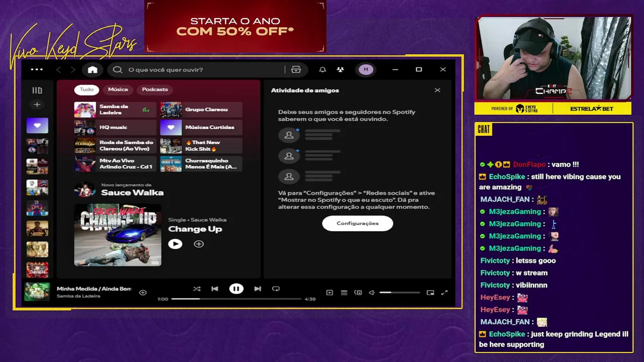Open the 'Grupo Clareou' card
The height and width of the screenshot is (362, 644).
[201, 110]
